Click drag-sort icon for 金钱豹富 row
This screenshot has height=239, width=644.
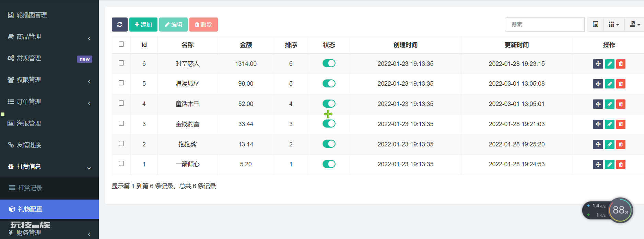click(x=598, y=124)
